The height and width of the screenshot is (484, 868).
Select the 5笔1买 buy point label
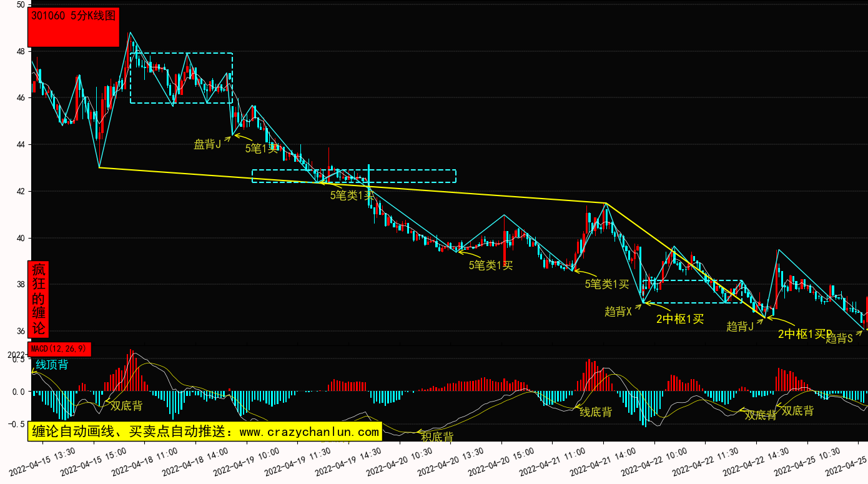coord(261,149)
